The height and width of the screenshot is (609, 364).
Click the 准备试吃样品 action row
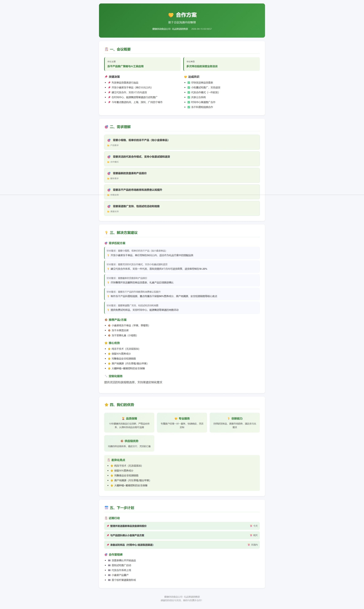coord(132,545)
